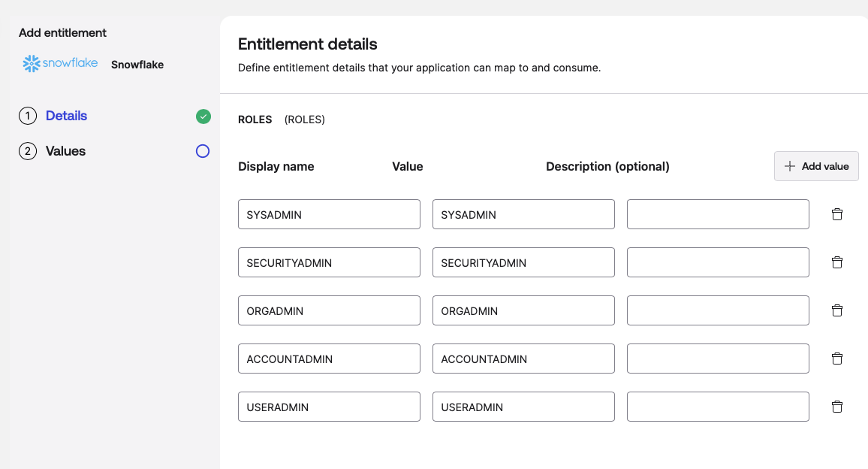Click the step 2 number circle
Screen dimensions: 868x469
point(28,151)
